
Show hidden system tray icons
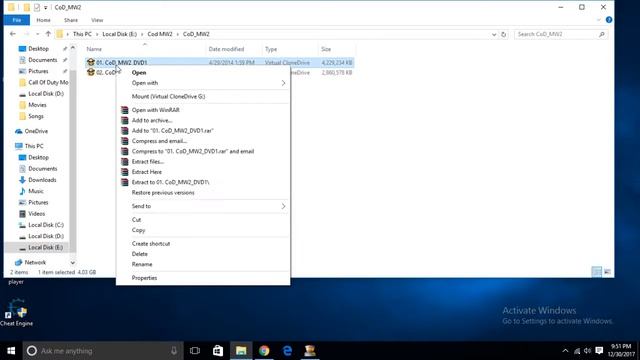pyautogui.click(x=565, y=351)
